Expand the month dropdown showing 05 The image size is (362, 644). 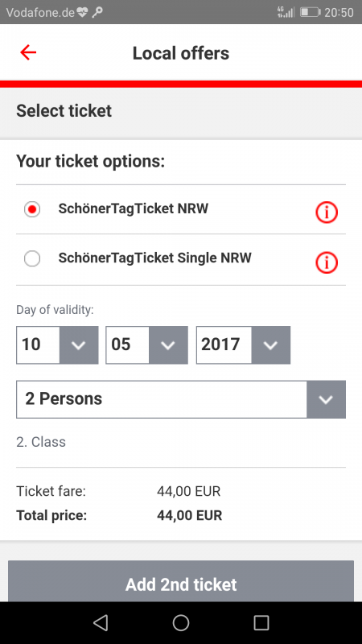pyautogui.click(x=146, y=345)
